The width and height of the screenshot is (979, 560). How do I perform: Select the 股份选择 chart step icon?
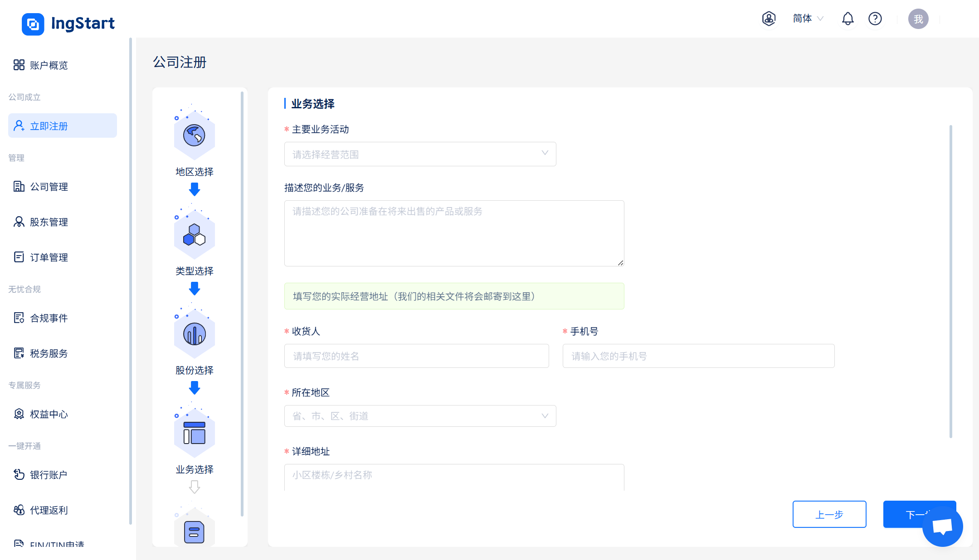click(x=194, y=334)
